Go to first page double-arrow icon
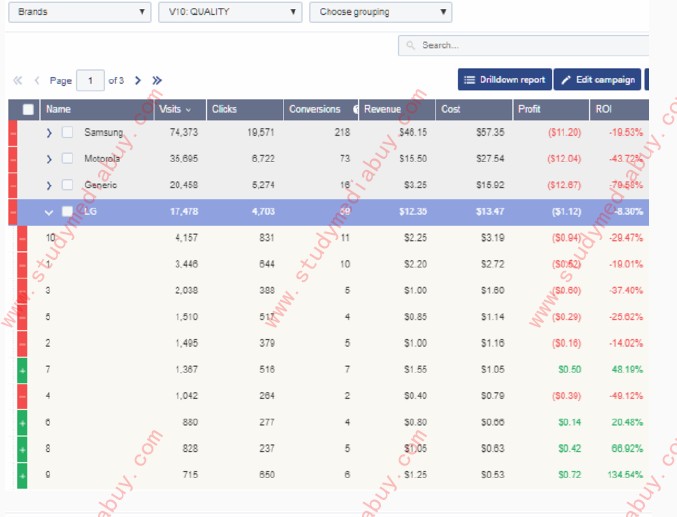 [x=18, y=80]
